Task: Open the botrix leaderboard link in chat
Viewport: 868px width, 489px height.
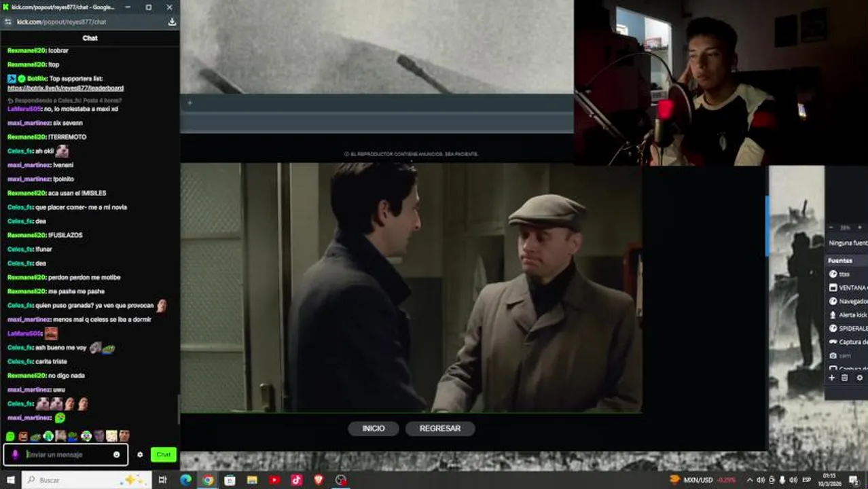Action: [66, 88]
